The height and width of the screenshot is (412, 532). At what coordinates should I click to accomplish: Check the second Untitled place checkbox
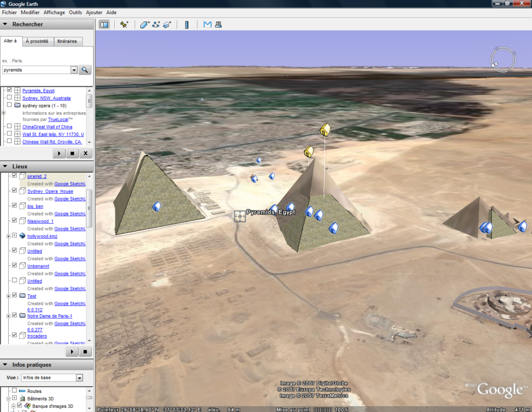pos(14,281)
